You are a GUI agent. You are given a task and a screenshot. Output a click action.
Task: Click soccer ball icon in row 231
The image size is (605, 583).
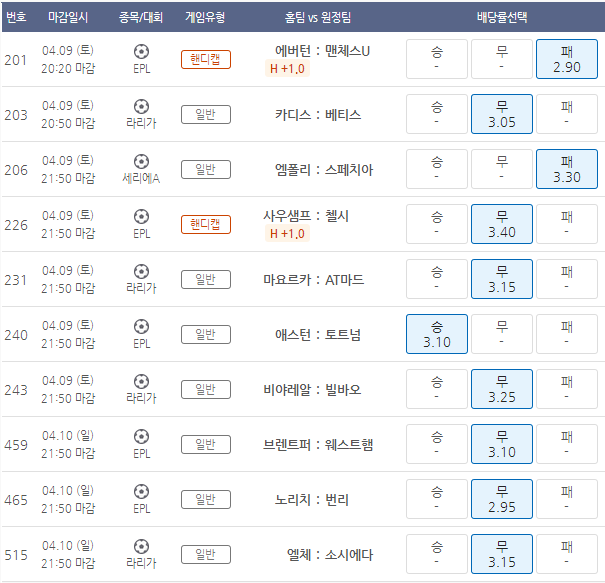pos(141,272)
